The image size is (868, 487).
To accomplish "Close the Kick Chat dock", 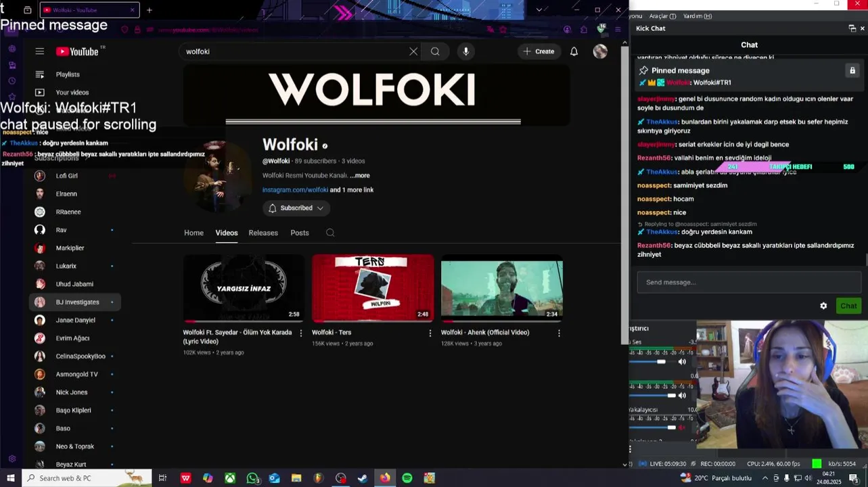I will click(862, 28).
